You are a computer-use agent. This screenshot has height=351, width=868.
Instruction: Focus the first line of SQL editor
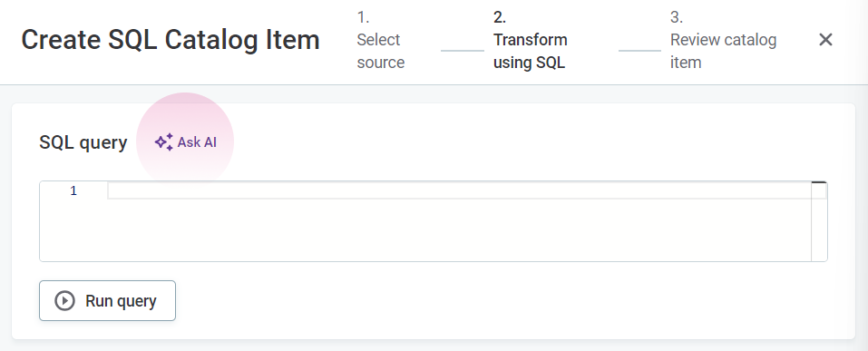pyautogui.click(x=459, y=191)
